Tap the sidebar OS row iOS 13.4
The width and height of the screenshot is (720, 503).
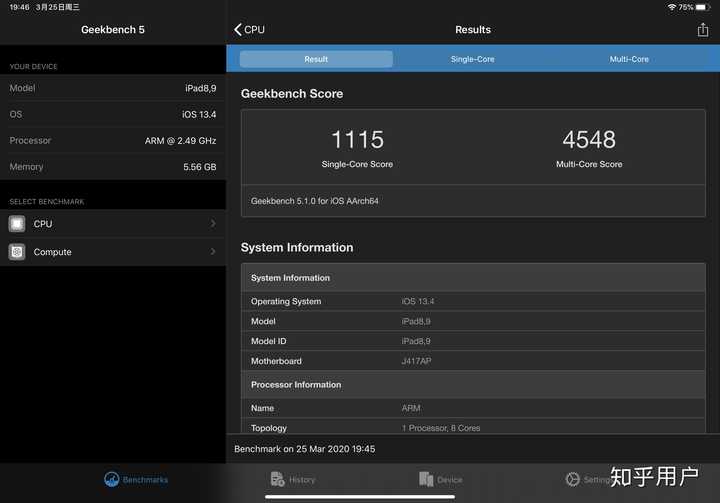(113, 114)
